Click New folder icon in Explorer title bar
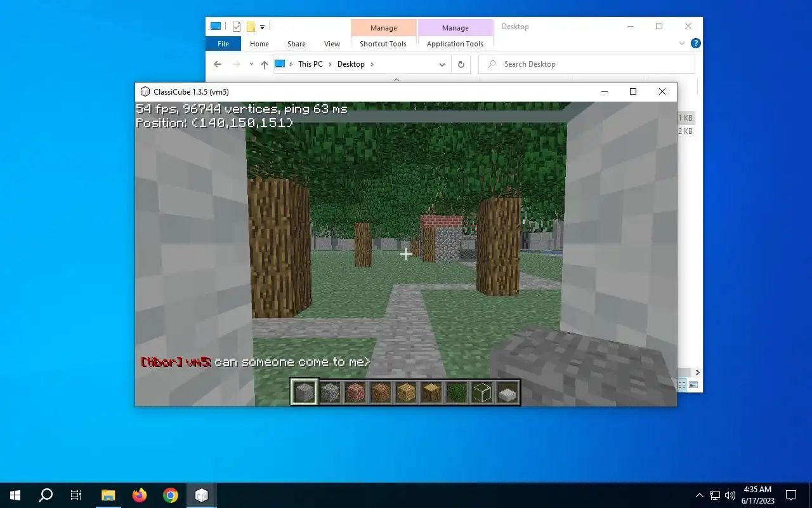 click(251, 27)
